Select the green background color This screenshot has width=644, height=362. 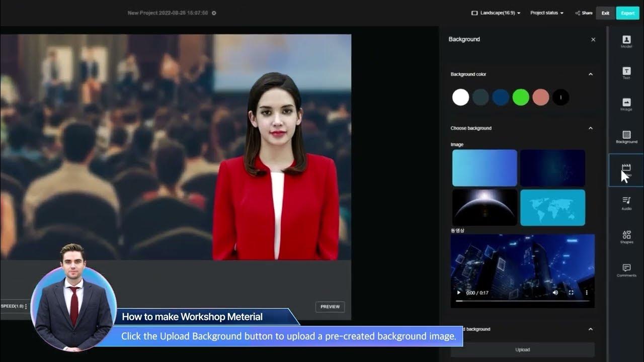521,97
